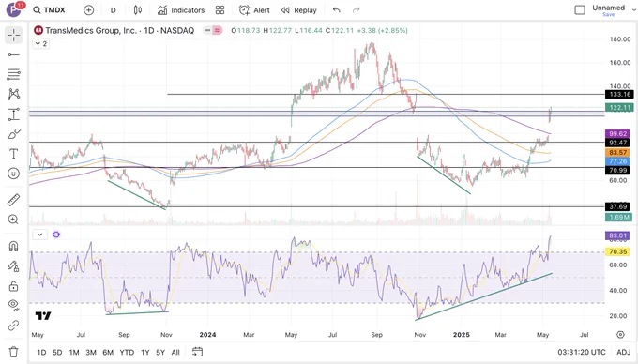The height and width of the screenshot is (364, 638).
Task: Link drawings across layouts
Action: [x=13, y=325]
